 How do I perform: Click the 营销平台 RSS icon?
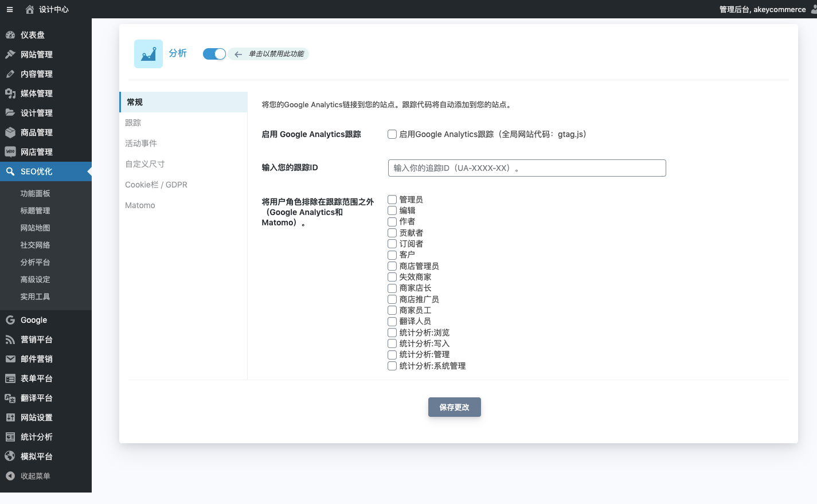pos(10,339)
